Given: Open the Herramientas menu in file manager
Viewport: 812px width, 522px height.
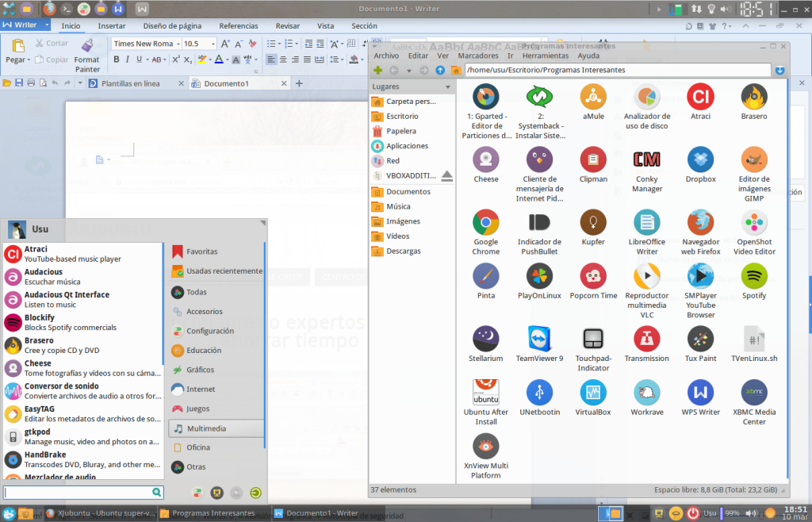Looking at the screenshot, I should [546, 56].
